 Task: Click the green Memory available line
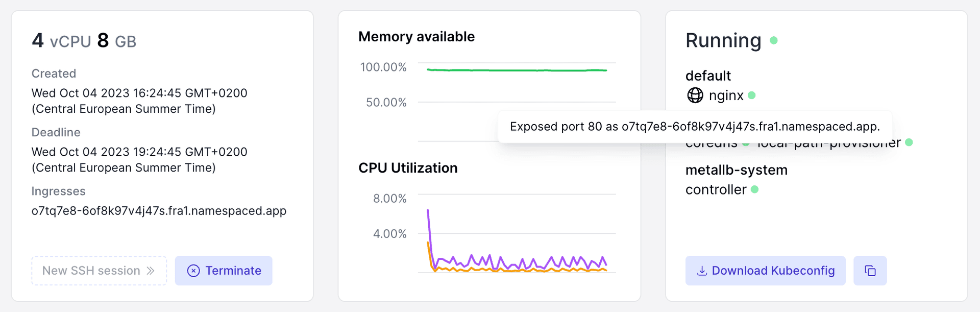516,70
